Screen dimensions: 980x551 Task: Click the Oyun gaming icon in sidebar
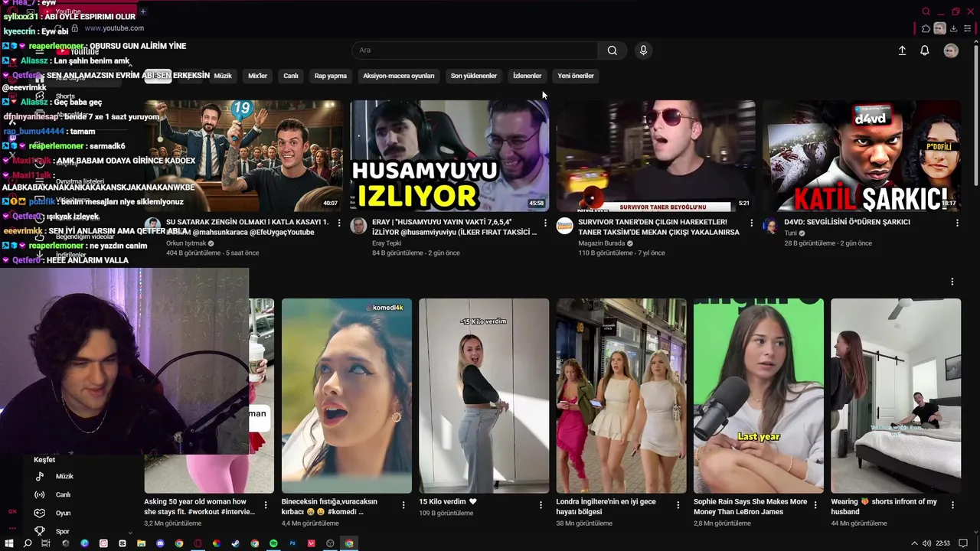click(x=40, y=513)
